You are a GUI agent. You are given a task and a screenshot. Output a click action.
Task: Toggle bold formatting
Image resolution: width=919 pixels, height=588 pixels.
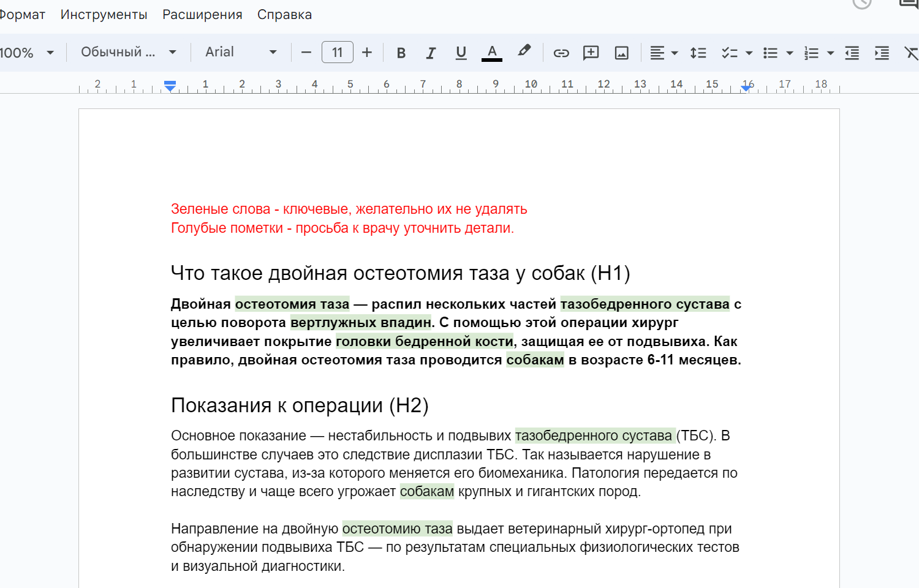[x=401, y=53]
